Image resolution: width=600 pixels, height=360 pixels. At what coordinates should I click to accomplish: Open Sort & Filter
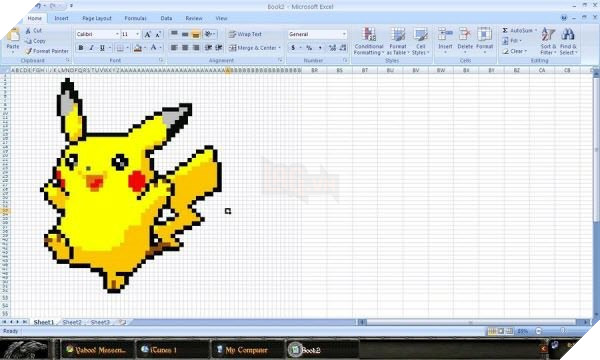click(548, 41)
